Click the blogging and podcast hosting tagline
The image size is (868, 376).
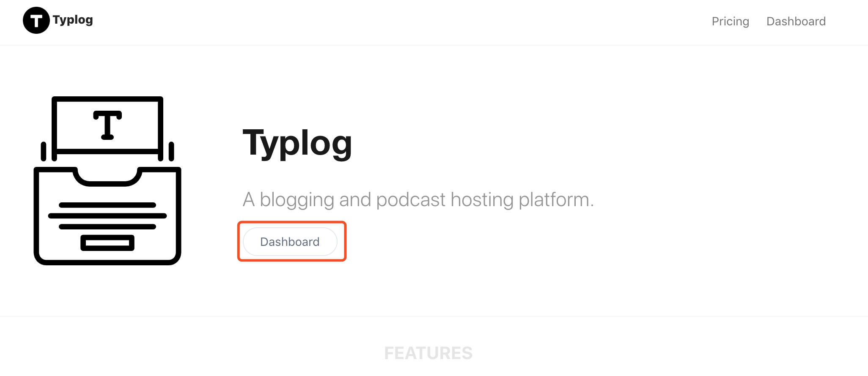(x=418, y=199)
